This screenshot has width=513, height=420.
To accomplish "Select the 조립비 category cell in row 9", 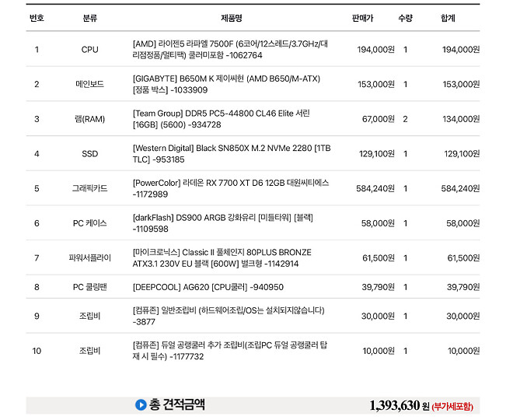I will point(89,316).
